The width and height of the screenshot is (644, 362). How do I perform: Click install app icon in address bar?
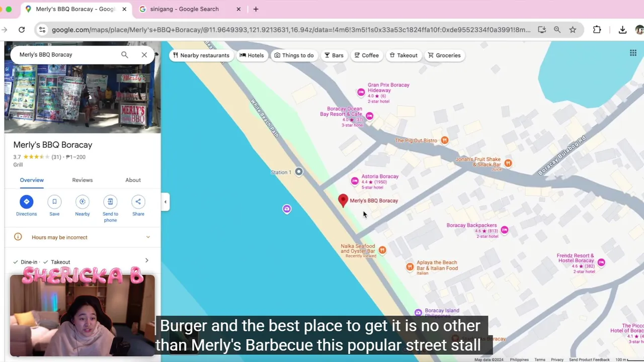click(542, 30)
